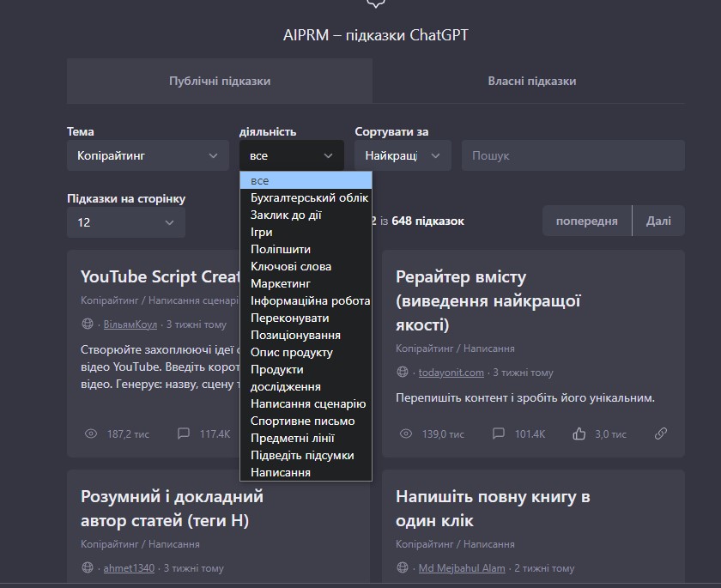Click description Перепишіть контент і зробіть його унікальним

click(525, 397)
